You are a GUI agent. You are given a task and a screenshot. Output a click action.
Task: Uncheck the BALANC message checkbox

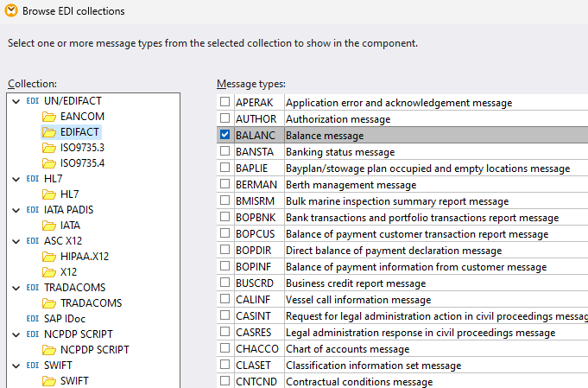pos(225,136)
